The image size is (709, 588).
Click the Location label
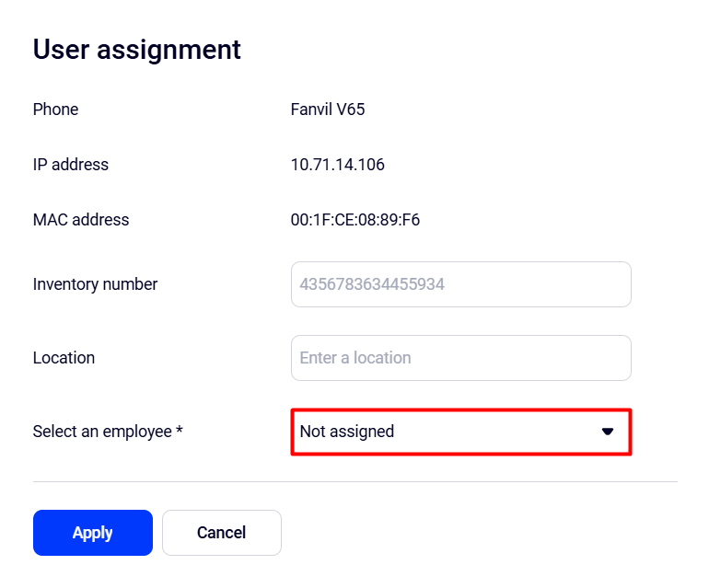coord(64,358)
